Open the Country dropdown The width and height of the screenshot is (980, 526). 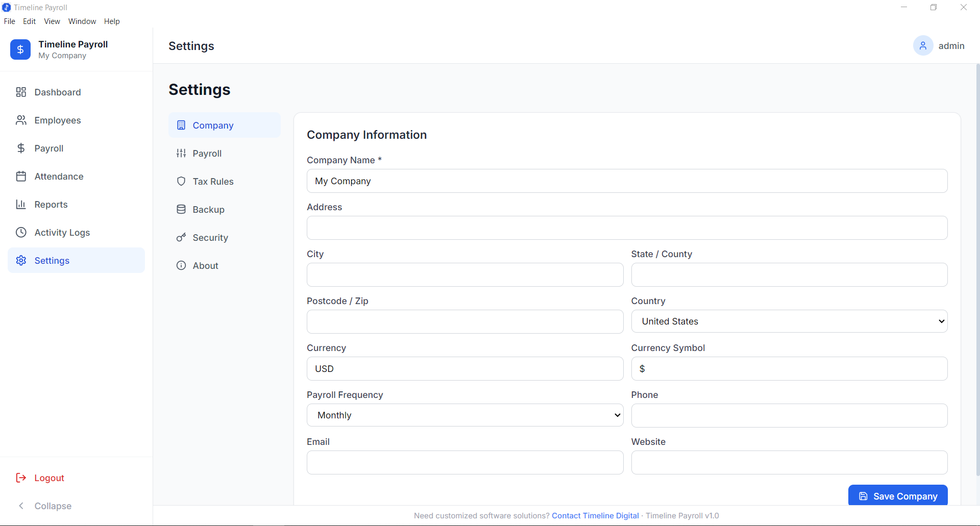coord(789,321)
